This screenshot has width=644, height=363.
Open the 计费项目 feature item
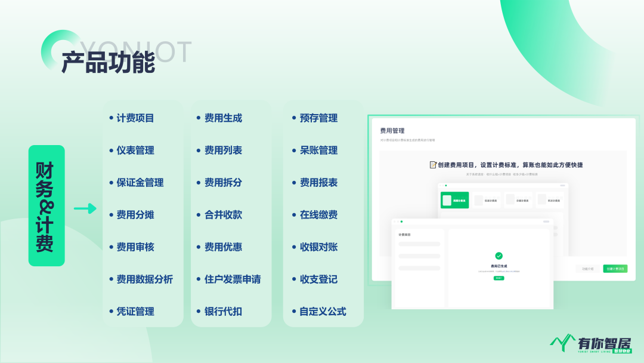point(135,118)
